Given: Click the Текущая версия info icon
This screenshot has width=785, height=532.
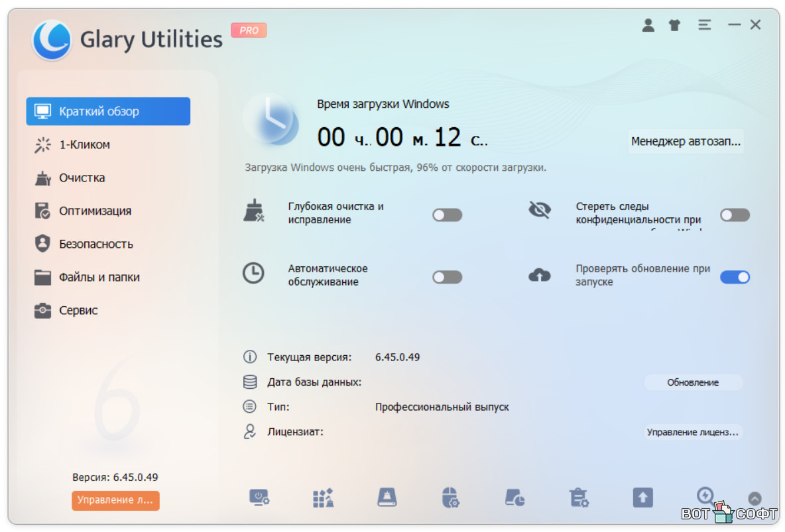Looking at the screenshot, I should click(250, 357).
